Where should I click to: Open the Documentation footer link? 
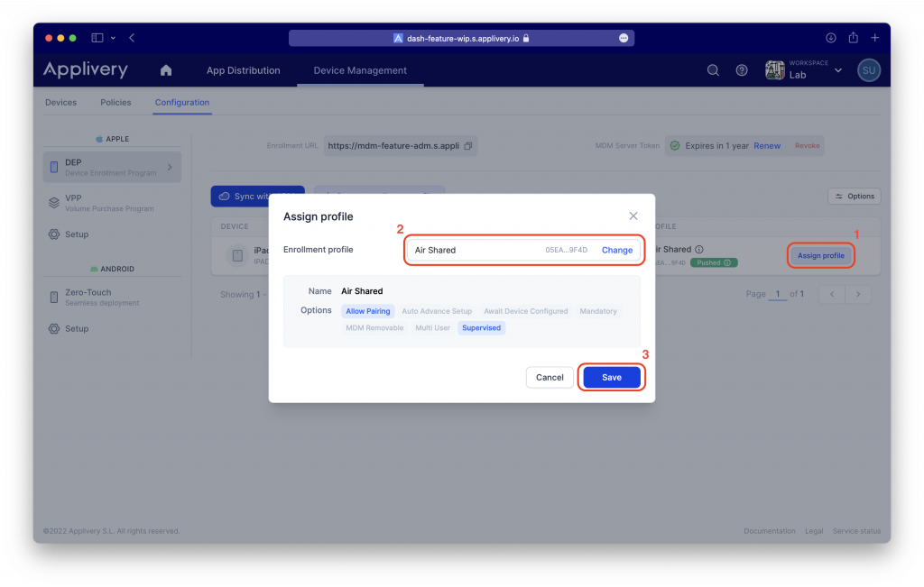coord(769,531)
